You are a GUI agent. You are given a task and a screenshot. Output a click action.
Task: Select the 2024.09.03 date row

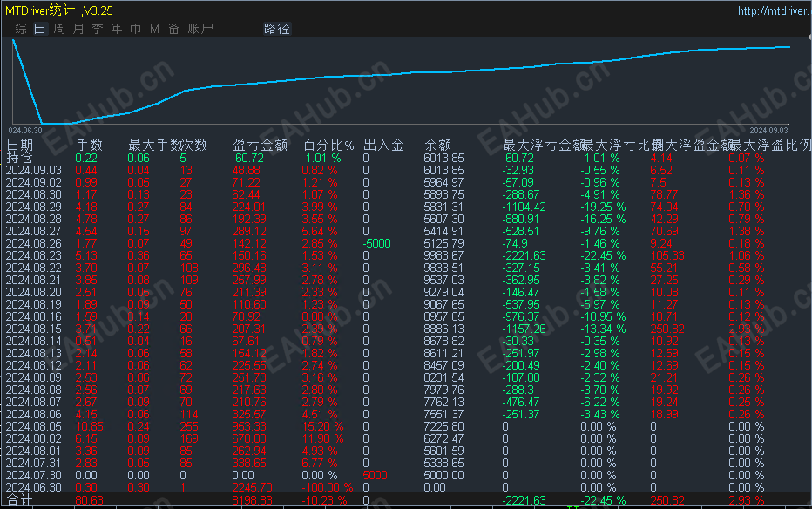(34, 170)
